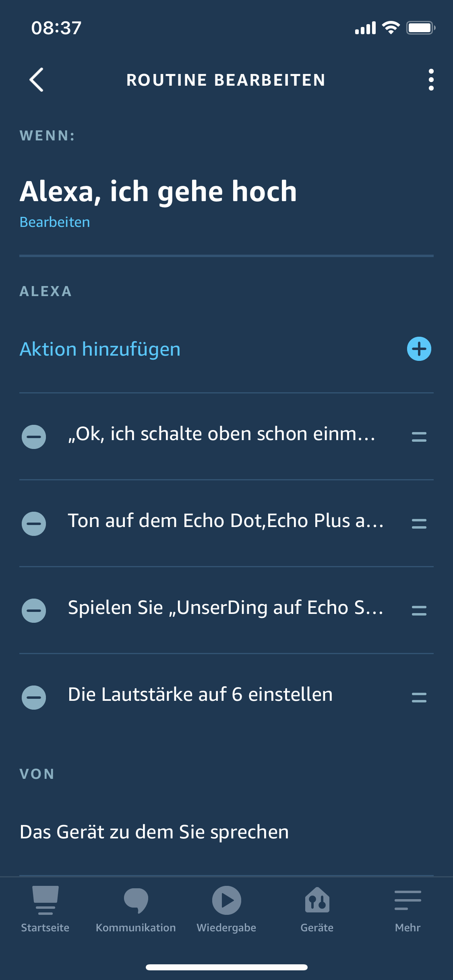The height and width of the screenshot is (980, 453).
Task: Tap the blue plus icon
Action: pyautogui.click(x=419, y=349)
